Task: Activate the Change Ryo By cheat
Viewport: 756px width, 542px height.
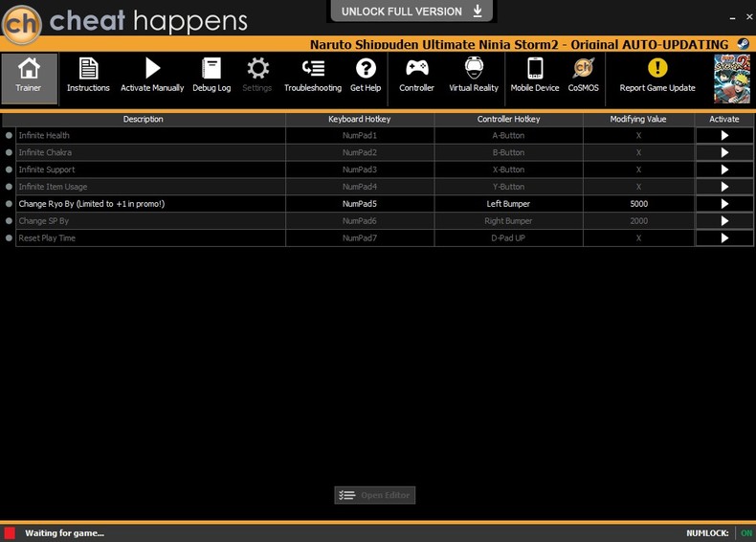Action: [x=724, y=204]
